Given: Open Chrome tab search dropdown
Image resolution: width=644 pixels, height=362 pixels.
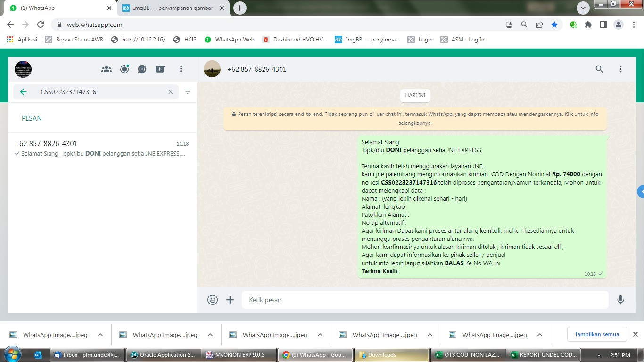Looking at the screenshot, I should [583, 8].
